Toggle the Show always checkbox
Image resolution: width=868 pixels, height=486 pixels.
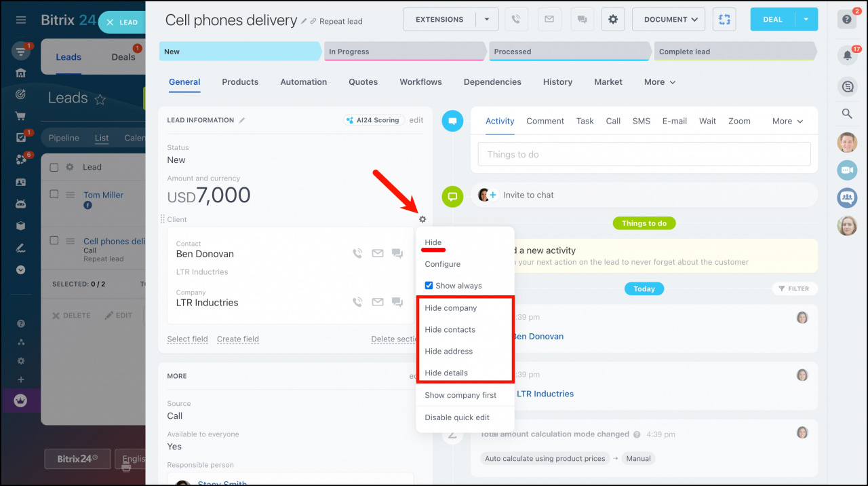click(x=429, y=286)
